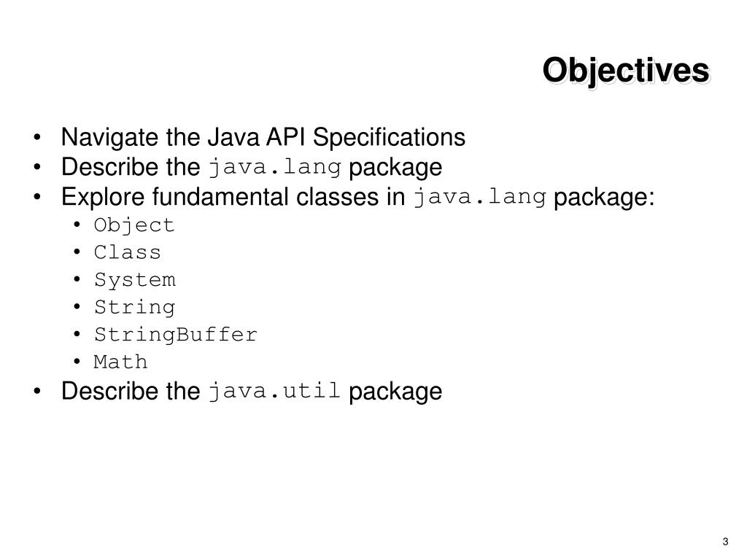Click the System class entry
Image resolution: width=747 pixels, height=560 pixels.
135,280
